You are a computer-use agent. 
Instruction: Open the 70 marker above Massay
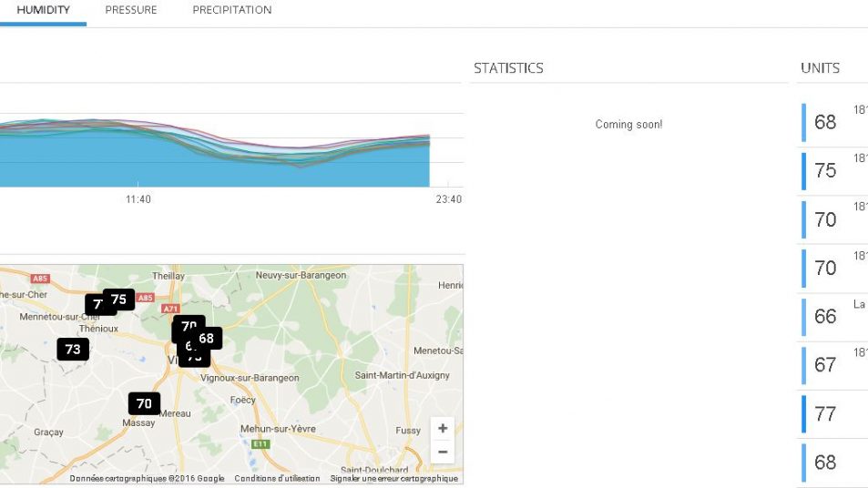[144, 403]
